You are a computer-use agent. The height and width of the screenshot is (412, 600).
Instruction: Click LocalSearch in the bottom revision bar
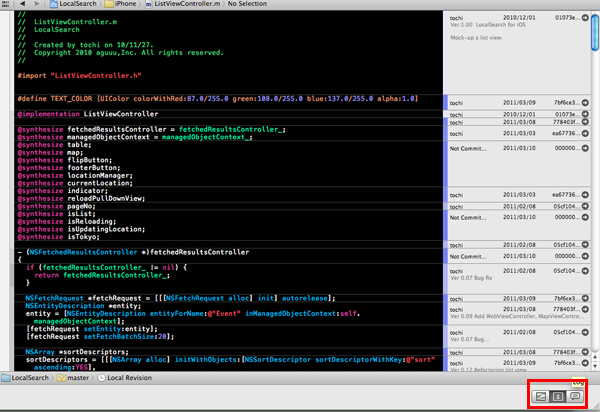click(x=30, y=378)
